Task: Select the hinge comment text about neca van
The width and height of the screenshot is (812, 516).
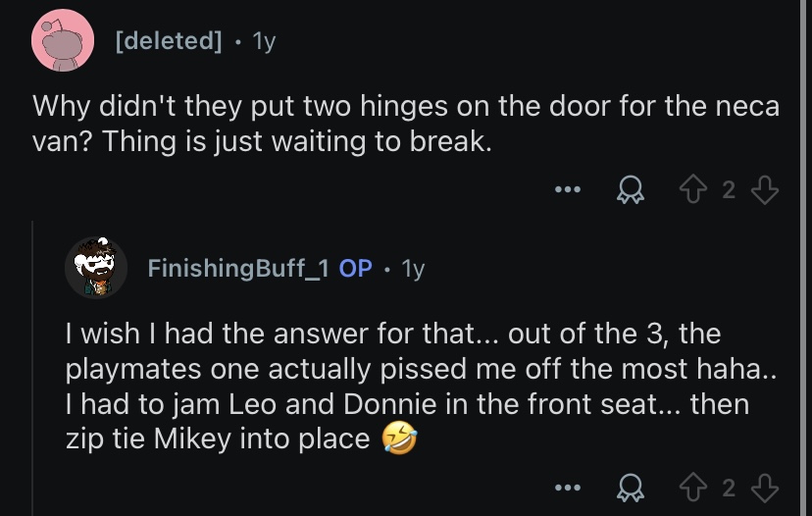Action: coord(406,124)
